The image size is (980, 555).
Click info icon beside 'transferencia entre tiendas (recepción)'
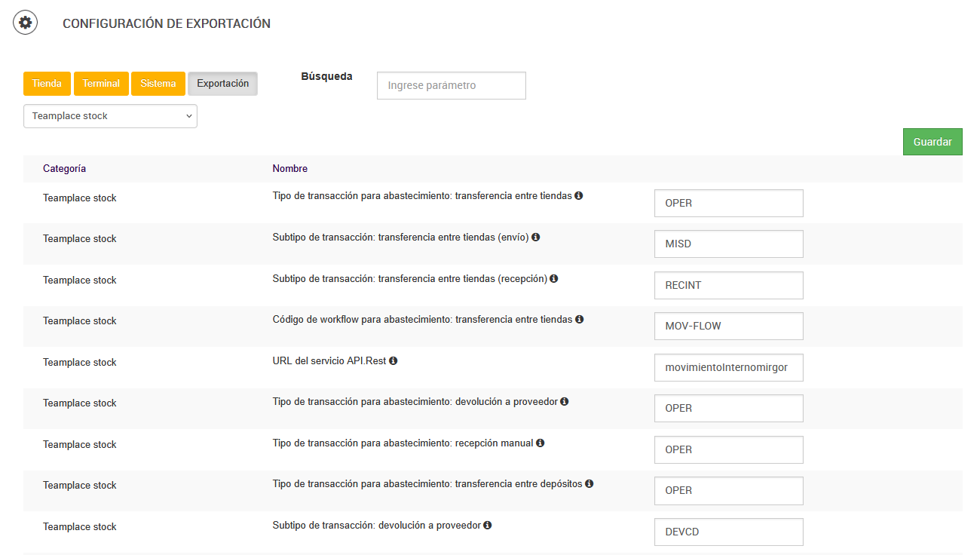point(554,278)
